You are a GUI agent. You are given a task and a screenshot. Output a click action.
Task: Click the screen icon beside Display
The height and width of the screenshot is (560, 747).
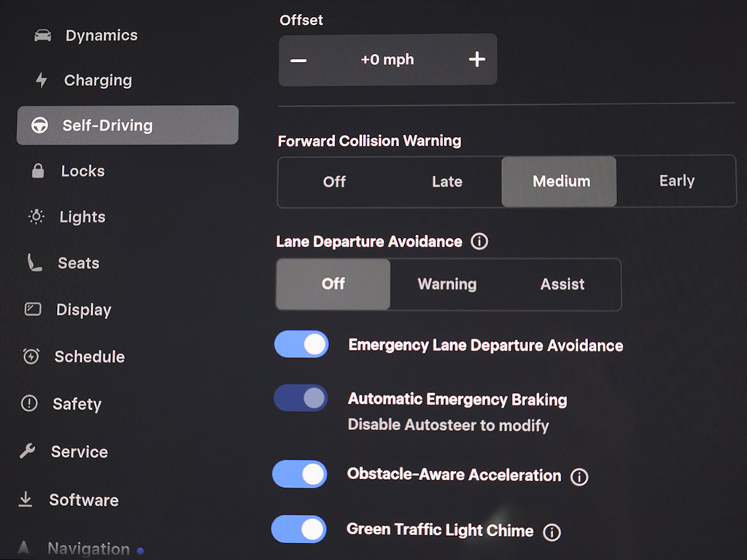tap(33, 309)
